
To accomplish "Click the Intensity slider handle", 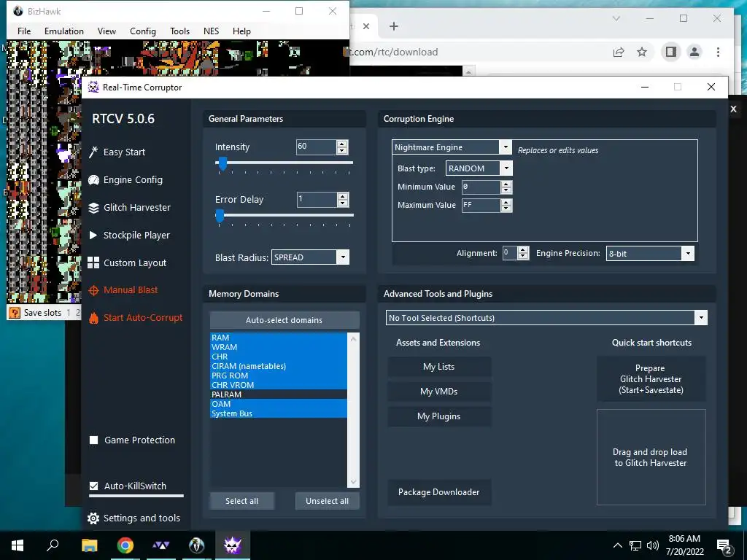I will (x=222, y=163).
